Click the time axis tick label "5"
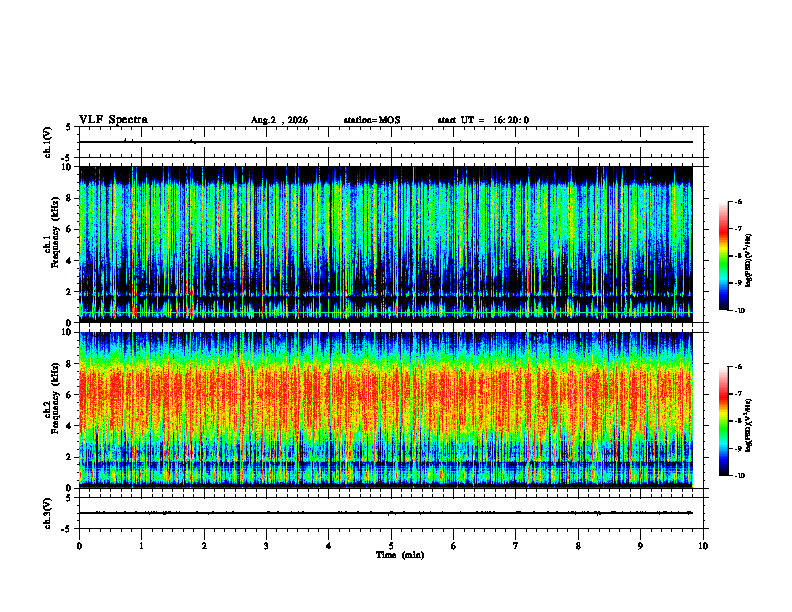This screenshot has height=612, width=792. [391, 546]
